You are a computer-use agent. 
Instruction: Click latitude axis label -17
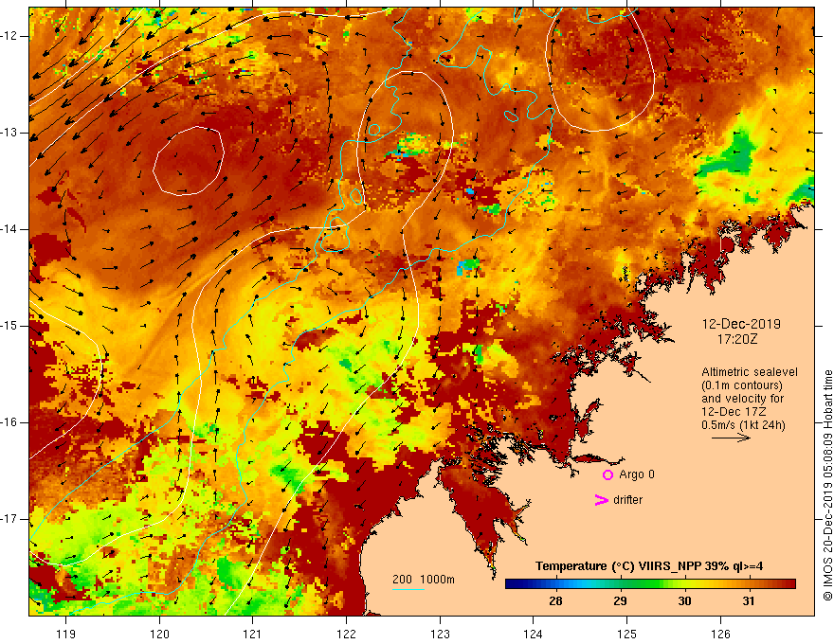click(9, 519)
